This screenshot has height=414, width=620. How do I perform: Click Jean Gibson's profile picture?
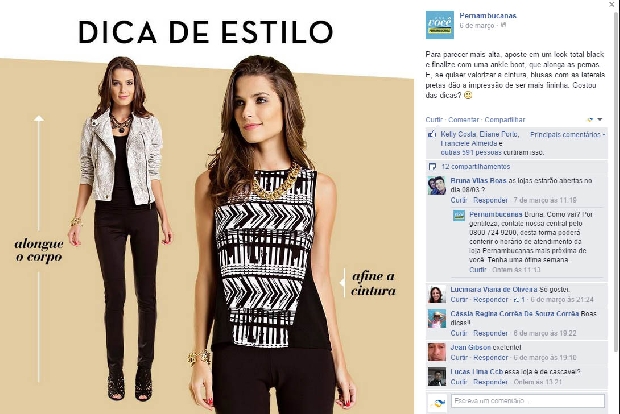click(x=437, y=352)
